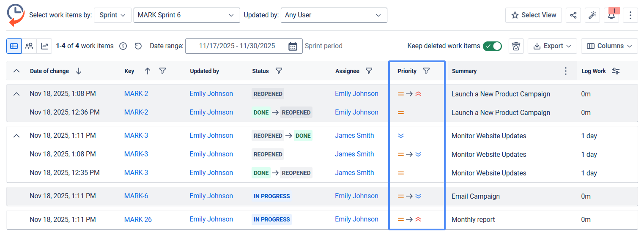Open MARK-3 link at 12:35 PM row
Screen dimensions: 644x235
click(136, 173)
